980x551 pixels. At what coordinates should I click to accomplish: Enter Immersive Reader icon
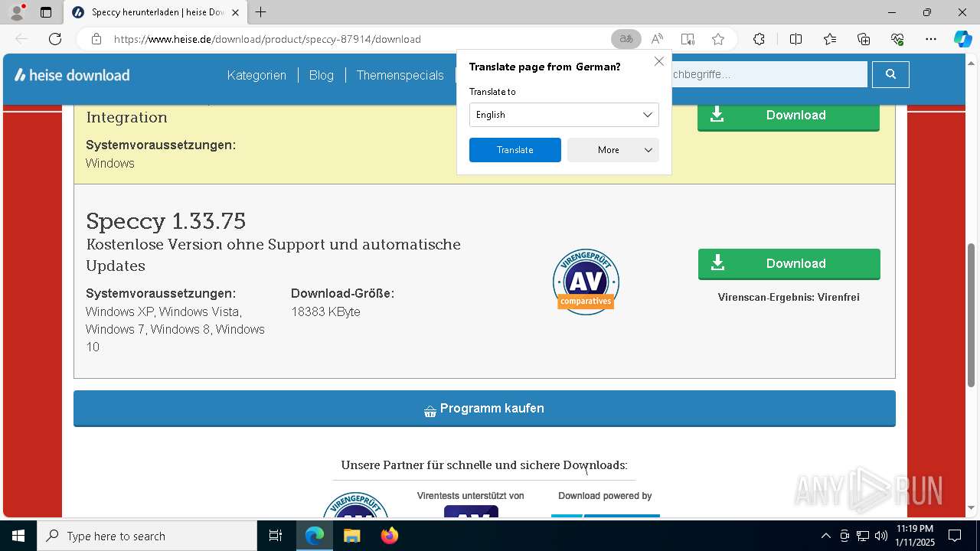tap(688, 39)
